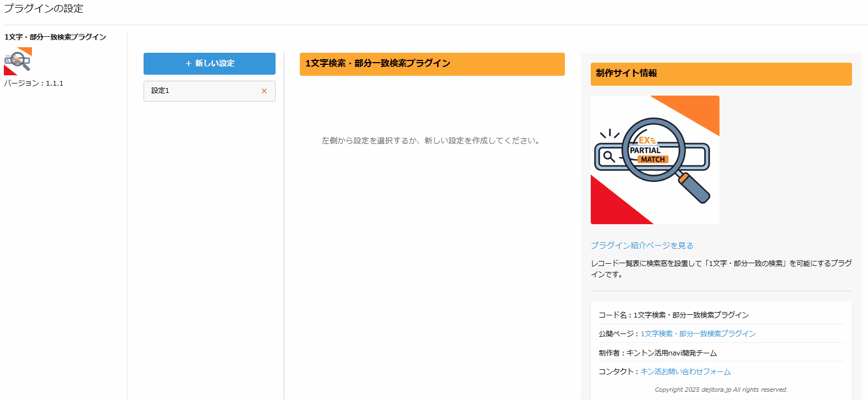Image resolution: width=868 pixels, height=400 pixels.
Task: Click the 公開ページ label in the info card
Action: point(618,334)
